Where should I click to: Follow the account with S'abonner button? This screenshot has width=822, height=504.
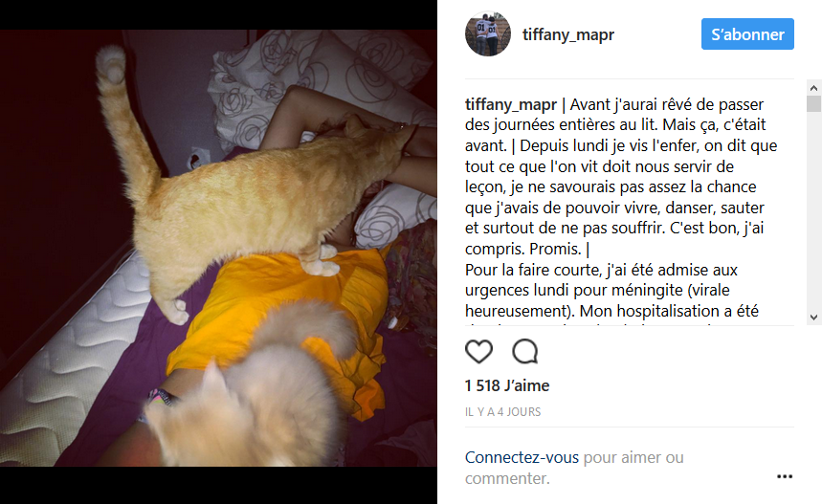click(x=747, y=34)
